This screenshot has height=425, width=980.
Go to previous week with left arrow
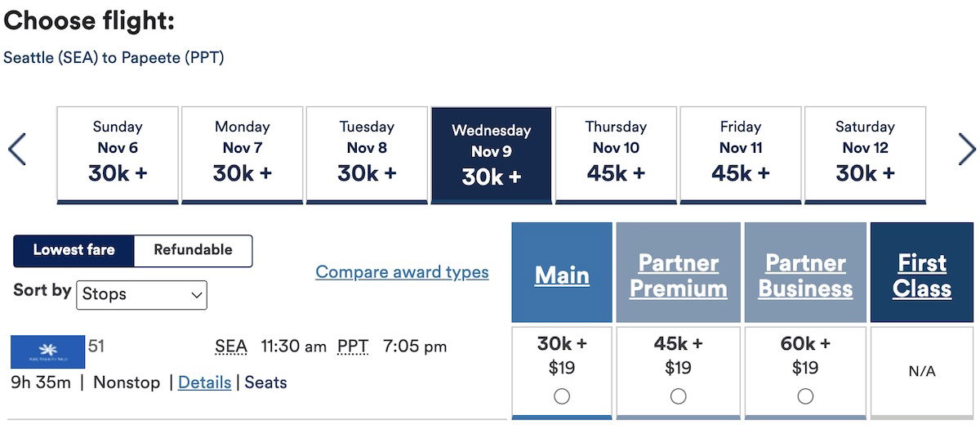point(17,150)
